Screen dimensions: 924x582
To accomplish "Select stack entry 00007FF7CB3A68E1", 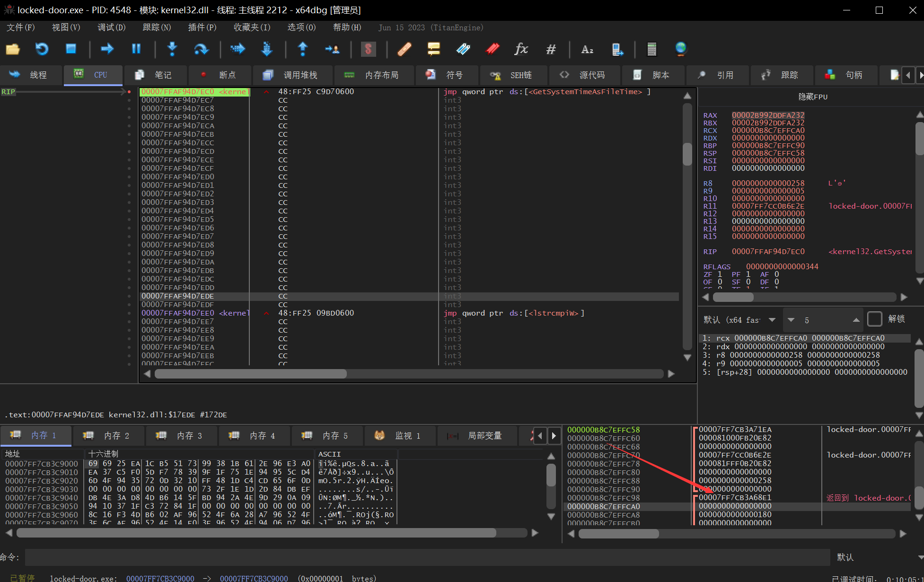I will click(x=735, y=498).
